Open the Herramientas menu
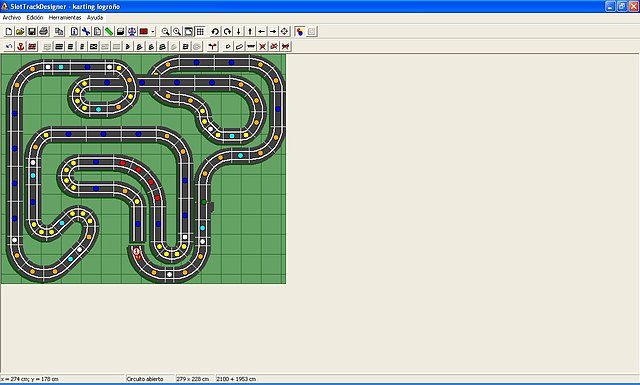 (65, 18)
